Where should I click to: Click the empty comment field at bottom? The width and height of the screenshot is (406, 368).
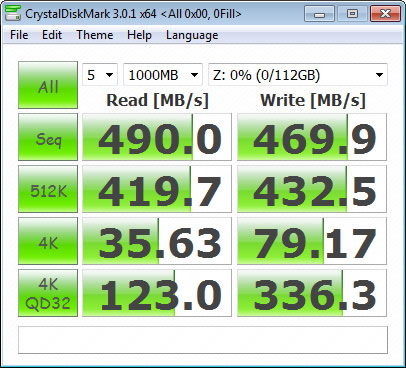(203, 340)
